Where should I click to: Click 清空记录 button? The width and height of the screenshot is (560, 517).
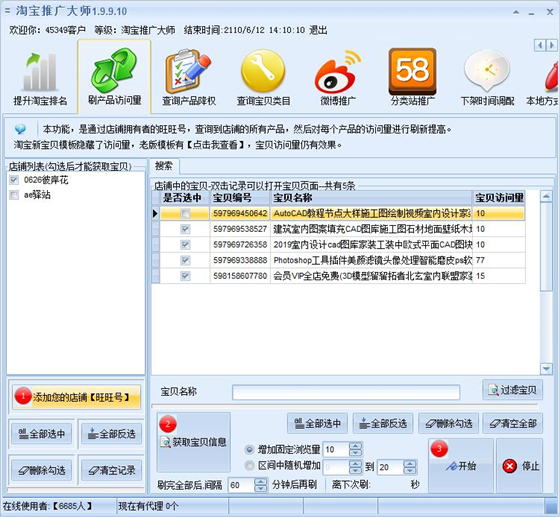tap(111, 470)
